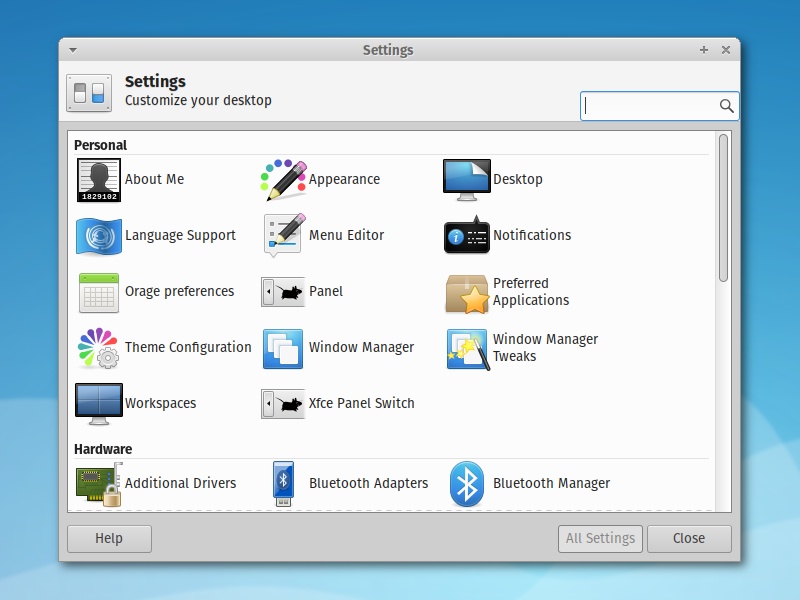The image size is (800, 600).
Task: Open the window menu via the titlebar arrow
Action: [71, 49]
